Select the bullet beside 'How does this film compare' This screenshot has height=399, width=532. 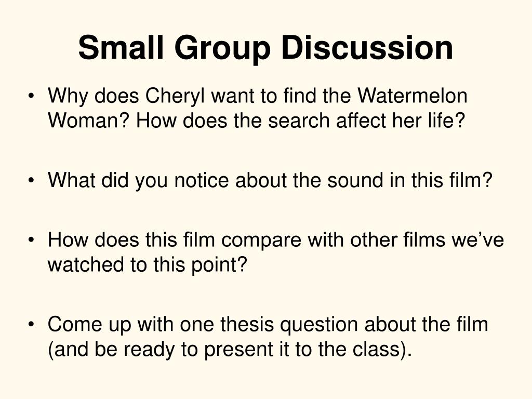pyautogui.click(x=31, y=240)
